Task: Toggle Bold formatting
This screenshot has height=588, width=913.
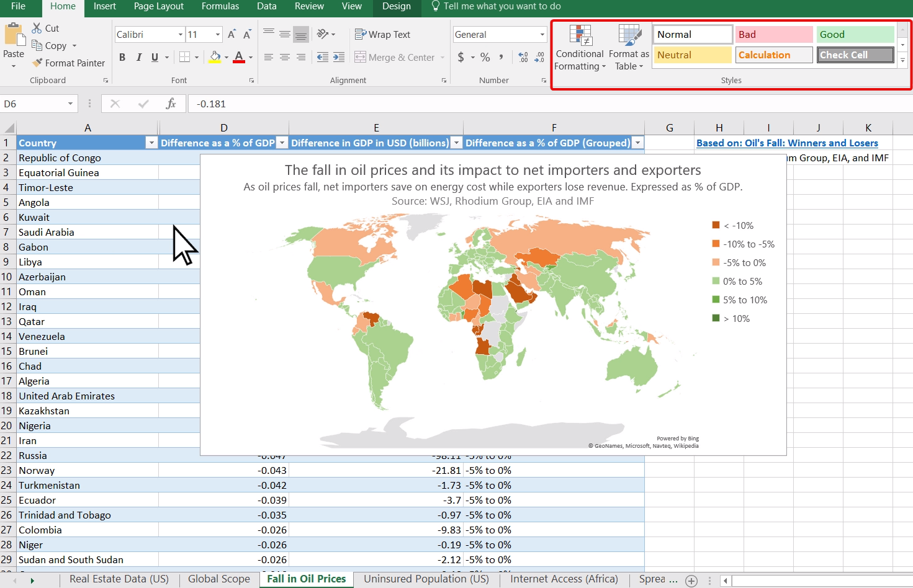Action: click(x=122, y=57)
